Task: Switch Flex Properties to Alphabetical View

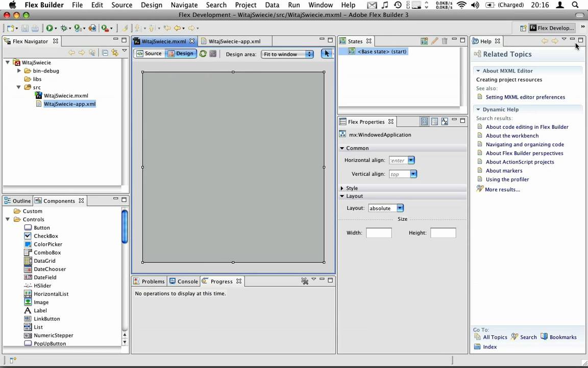Action: (445, 121)
